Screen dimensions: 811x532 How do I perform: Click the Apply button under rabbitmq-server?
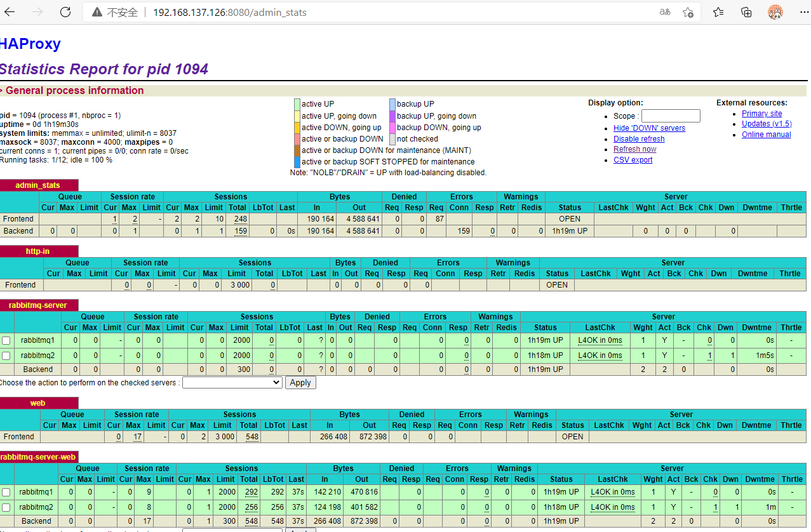coord(300,383)
